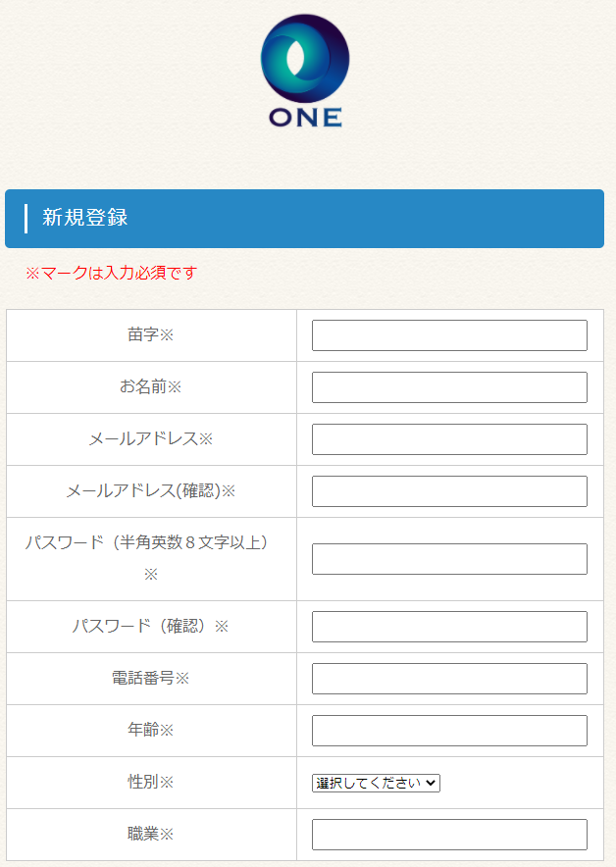Click the パスワード（確認） input field
Screen dimensions: 616x867
coord(449,627)
